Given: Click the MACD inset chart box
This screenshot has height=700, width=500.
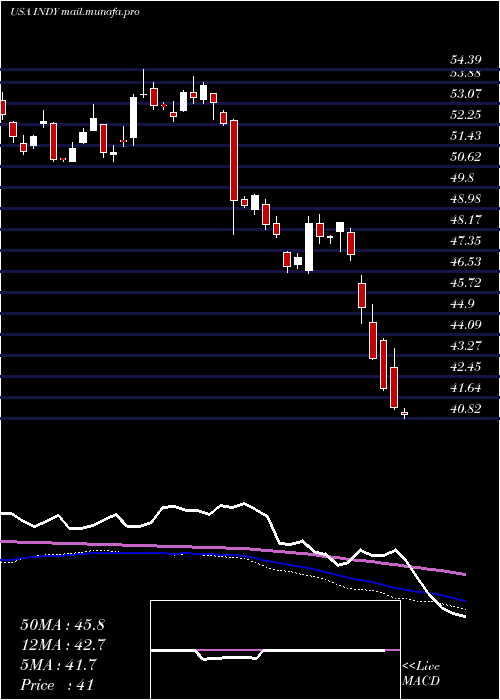Looking at the screenshot, I should coord(275,650).
